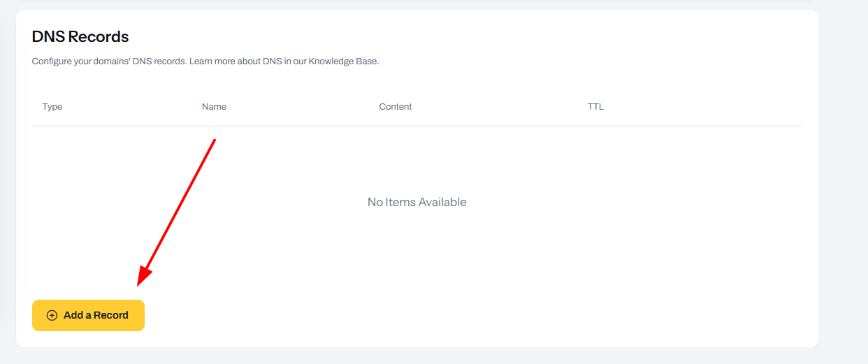
Task: Click the plus circle icon in Add a Record
Action: coord(52,315)
